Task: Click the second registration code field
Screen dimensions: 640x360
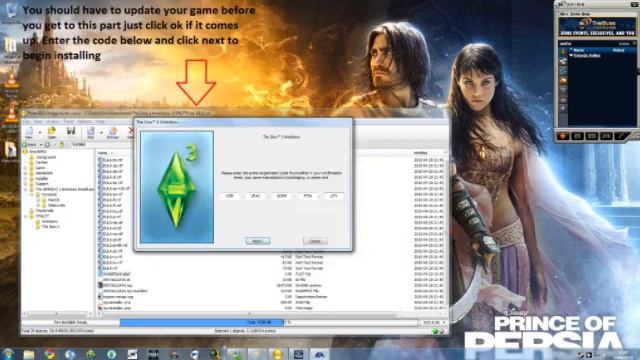Action: pos(256,196)
